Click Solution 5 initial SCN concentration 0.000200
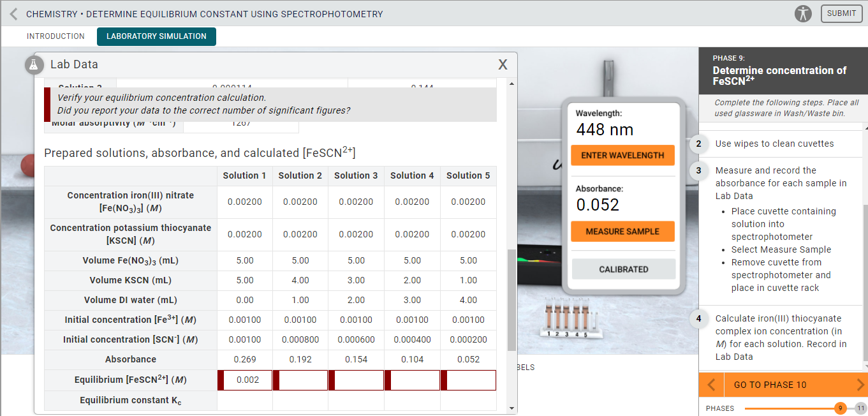The width and height of the screenshot is (868, 416). pyautogui.click(x=469, y=340)
